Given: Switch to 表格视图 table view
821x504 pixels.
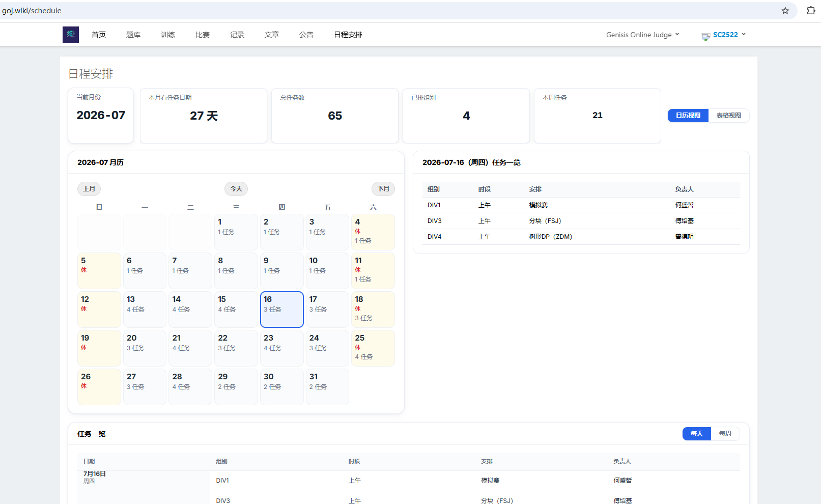Looking at the screenshot, I should tap(729, 116).
